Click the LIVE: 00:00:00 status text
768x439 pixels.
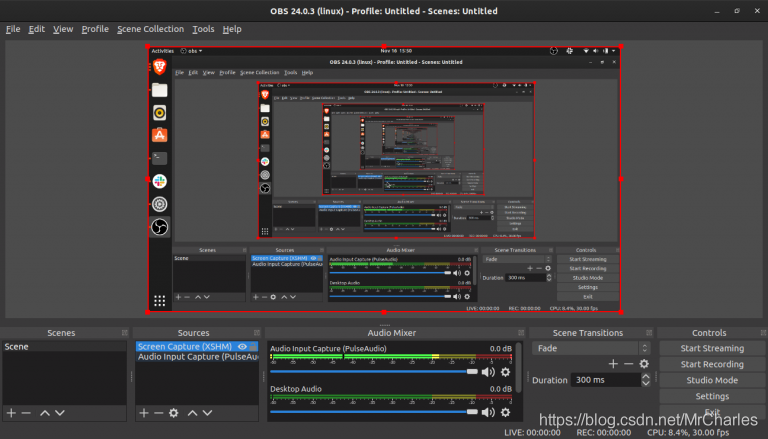pyautogui.click(x=532, y=433)
